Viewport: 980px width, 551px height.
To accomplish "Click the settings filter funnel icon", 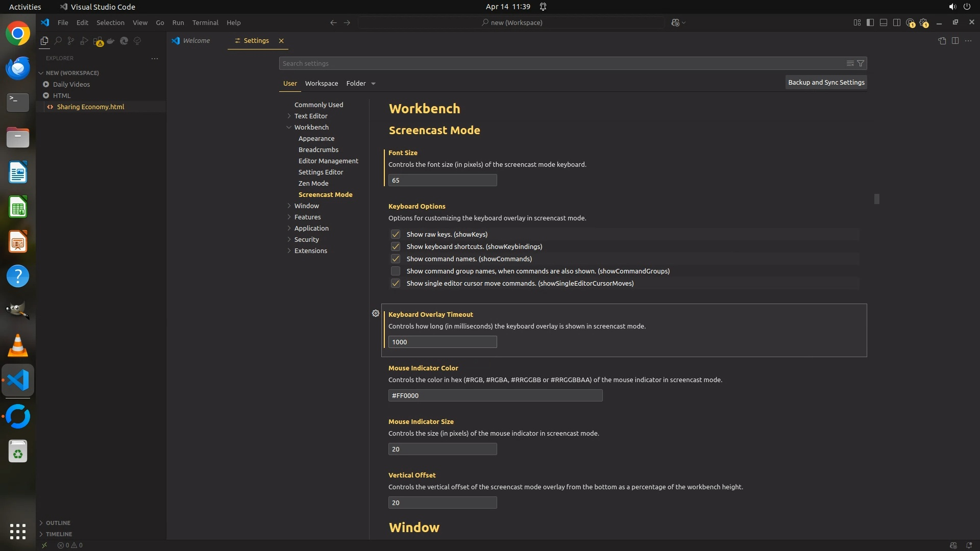I will [861, 63].
